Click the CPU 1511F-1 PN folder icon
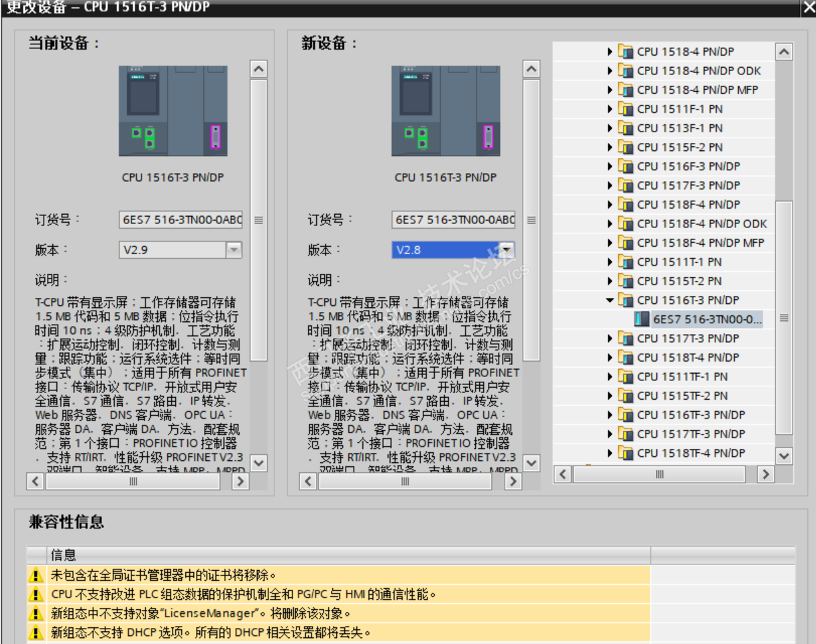This screenshot has height=644, width=816. tap(625, 109)
